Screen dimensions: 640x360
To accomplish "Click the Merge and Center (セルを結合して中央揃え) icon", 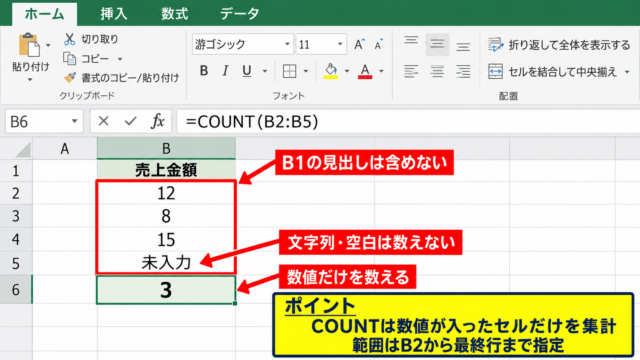I will tap(495, 71).
